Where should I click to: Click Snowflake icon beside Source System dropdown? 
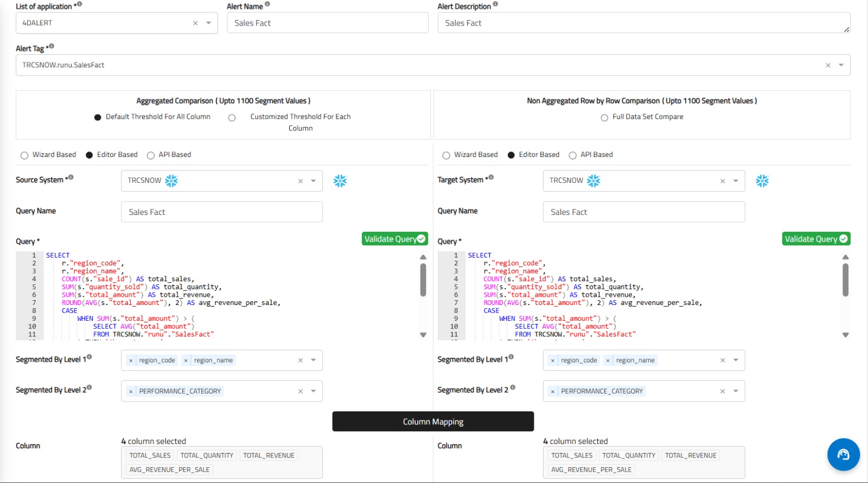[x=340, y=181]
